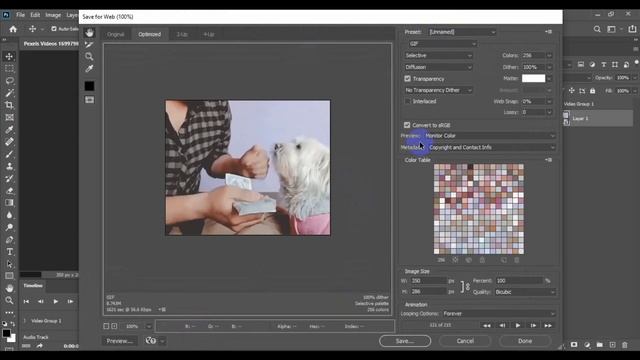Open the Preview Monitor Color dropdown
The image size is (640, 360).
(490, 136)
